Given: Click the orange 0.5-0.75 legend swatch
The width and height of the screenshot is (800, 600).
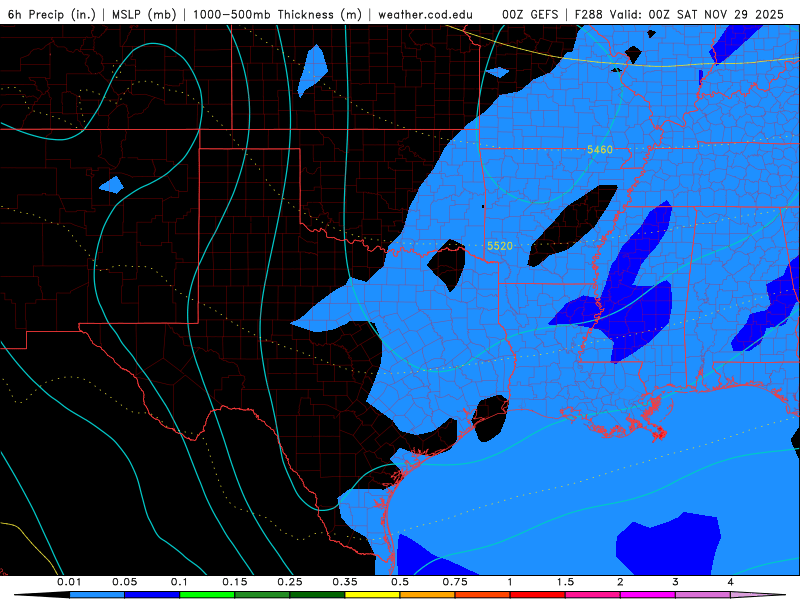Looking at the screenshot, I should click(428, 595).
